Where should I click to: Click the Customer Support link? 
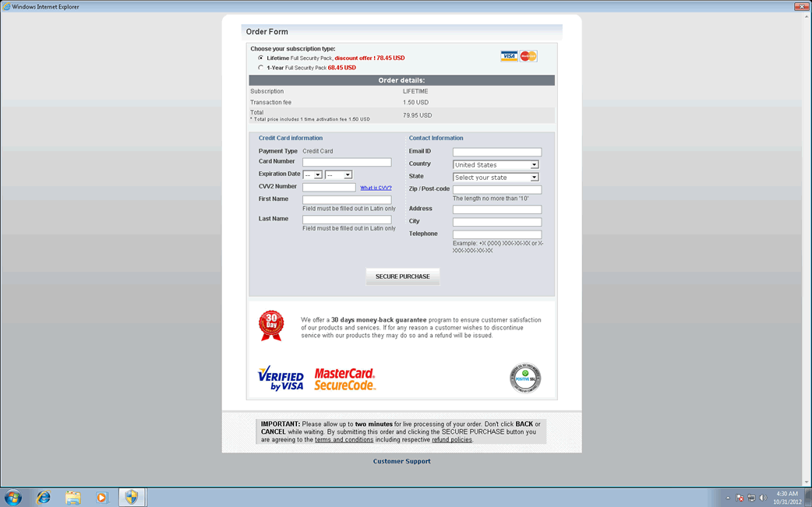tap(401, 461)
